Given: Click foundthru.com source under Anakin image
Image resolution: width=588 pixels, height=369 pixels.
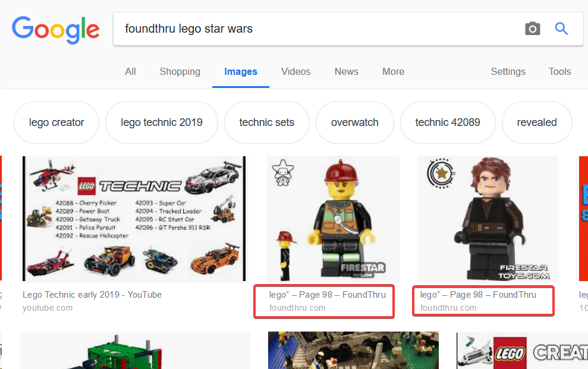Looking at the screenshot, I should point(448,308).
